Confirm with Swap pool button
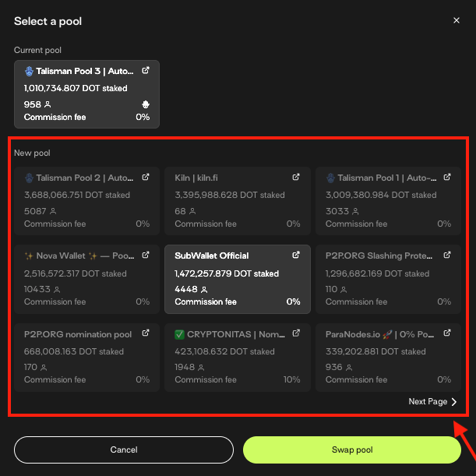Screen dimensions: 476x476 352,450
